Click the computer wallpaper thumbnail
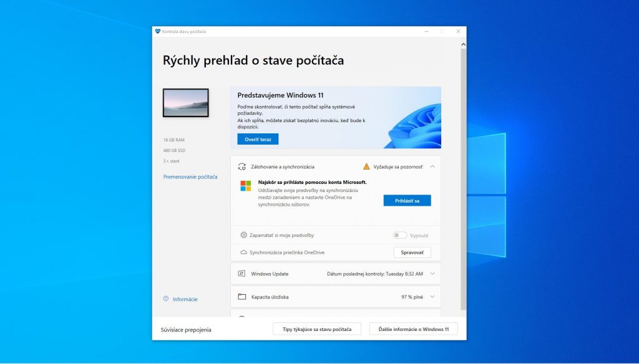 pyautogui.click(x=186, y=103)
